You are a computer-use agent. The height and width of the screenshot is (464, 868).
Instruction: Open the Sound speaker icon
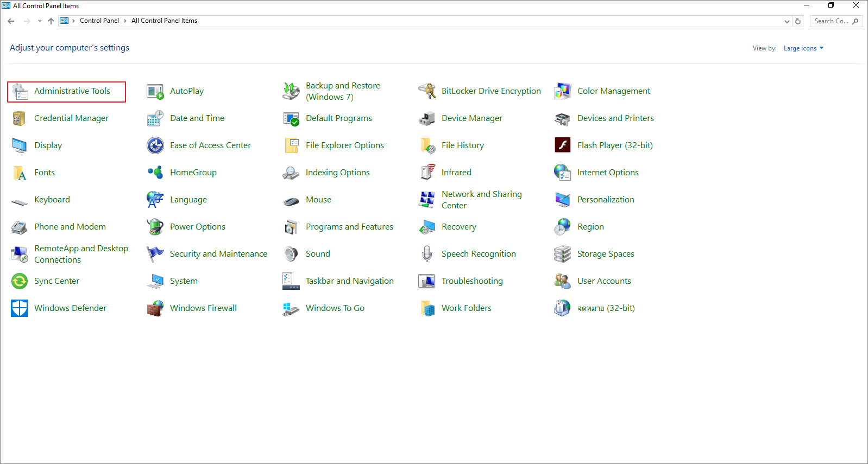click(291, 254)
